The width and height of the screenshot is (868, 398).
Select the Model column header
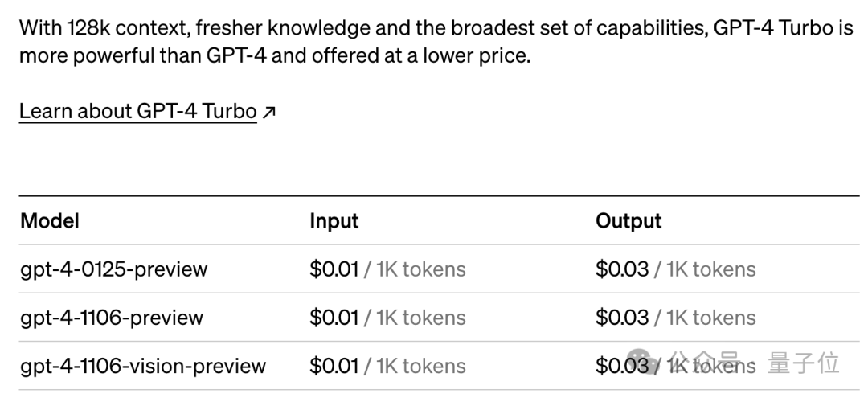click(50, 221)
